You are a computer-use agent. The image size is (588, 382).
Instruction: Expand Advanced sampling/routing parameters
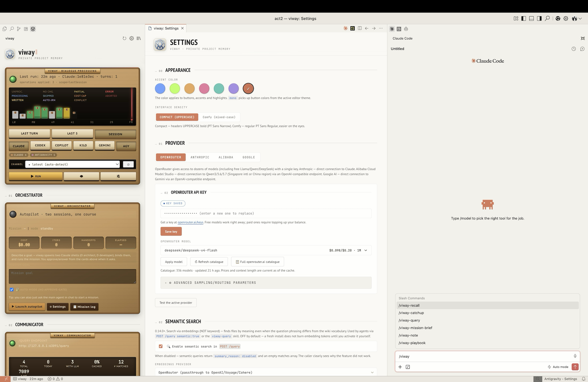click(x=266, y=283)
